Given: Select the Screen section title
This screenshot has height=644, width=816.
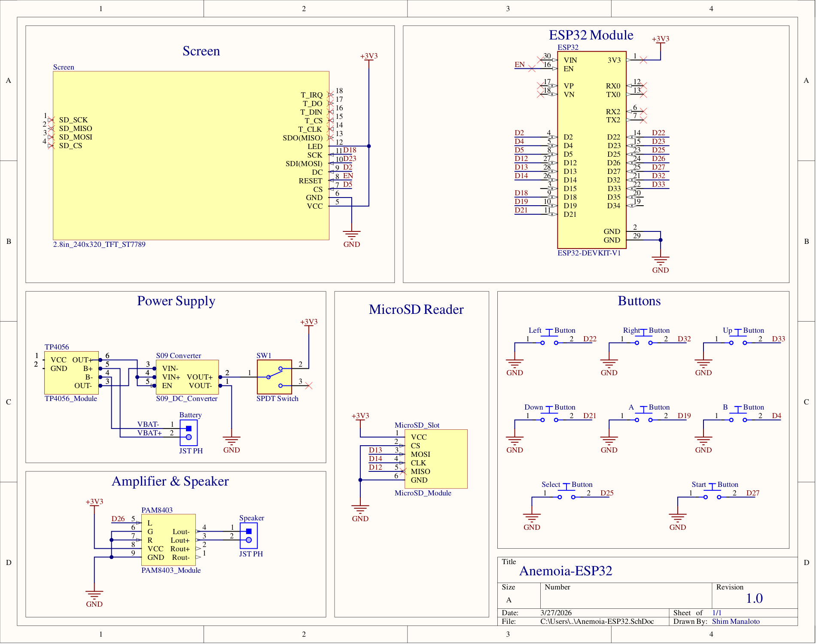Looking at the screenshot, I should [201, 51].
